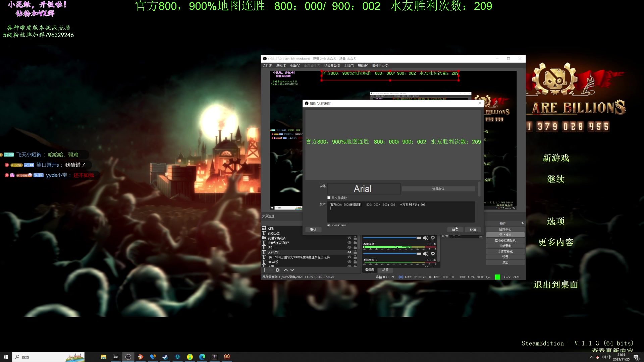
Task: Click the taskbar volume icon
Action: pos(603,357)
